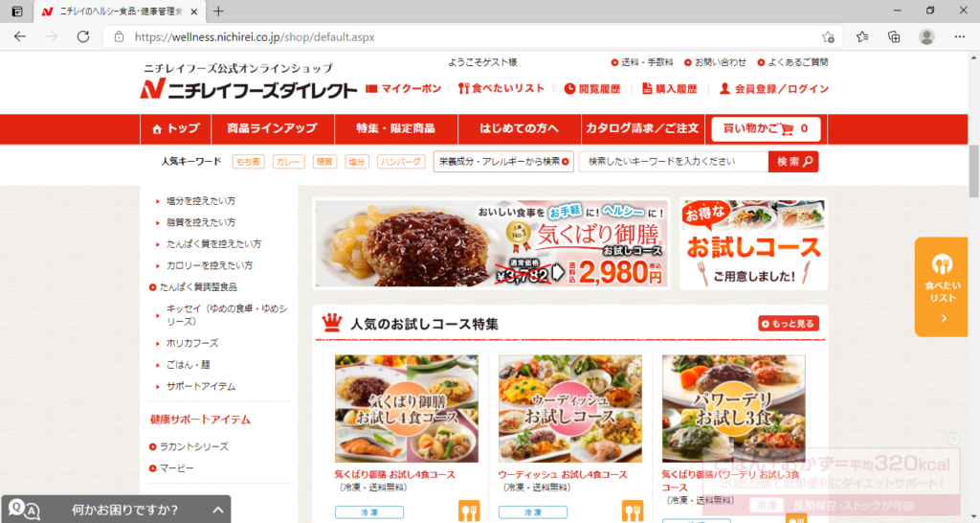Screen dimensions: 980x523
Task: Open サポートアイテム sidebar link
Action: [201, 387]
